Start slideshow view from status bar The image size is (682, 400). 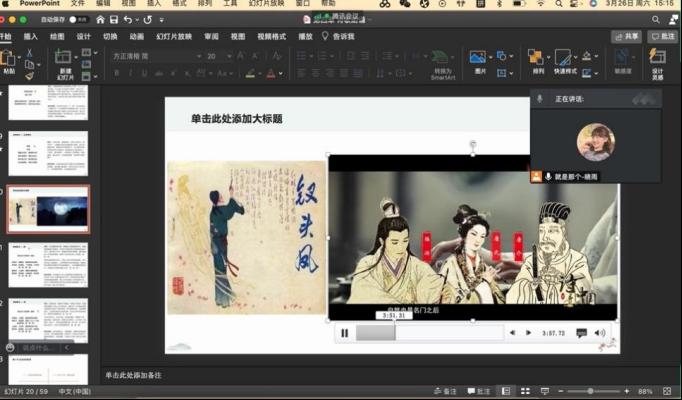[x=545, y=391]
